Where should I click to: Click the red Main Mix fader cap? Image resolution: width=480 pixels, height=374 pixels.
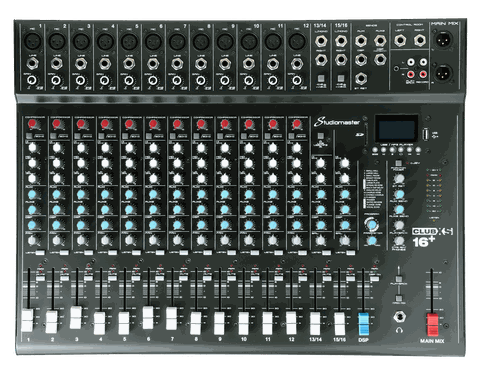pos(432,324)
